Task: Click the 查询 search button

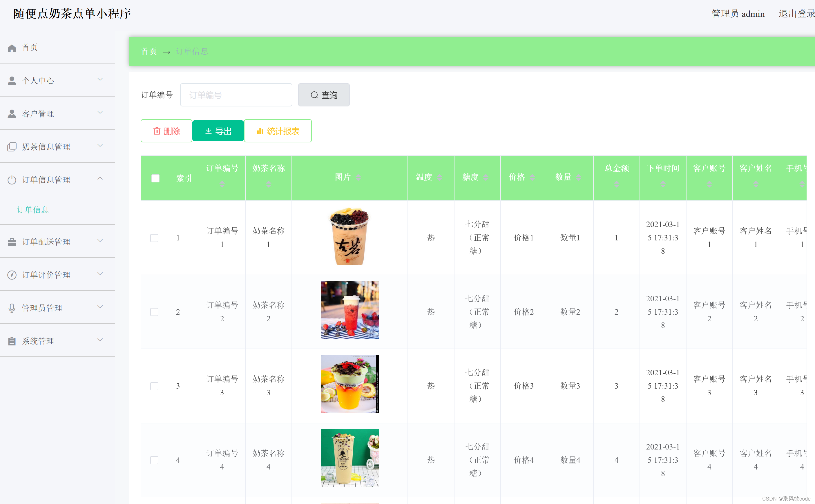Action: pos(324,95)
